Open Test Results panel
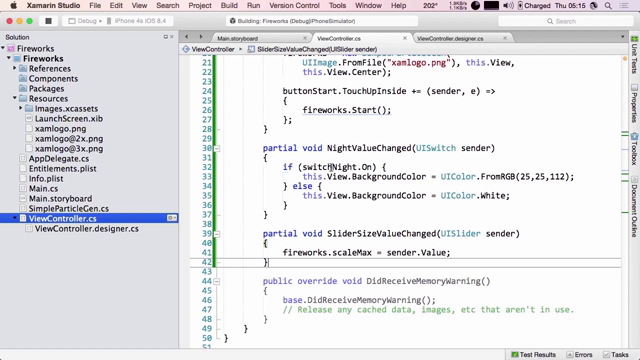Image resolution: width=640 pixels, height=360 pixels. (534, 355)
